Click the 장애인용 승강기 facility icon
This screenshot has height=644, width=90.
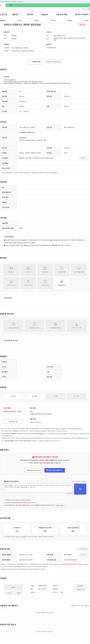35,326
